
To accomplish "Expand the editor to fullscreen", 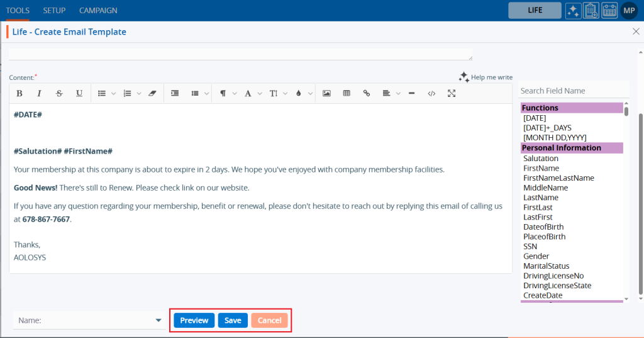I will click(452, 93).
